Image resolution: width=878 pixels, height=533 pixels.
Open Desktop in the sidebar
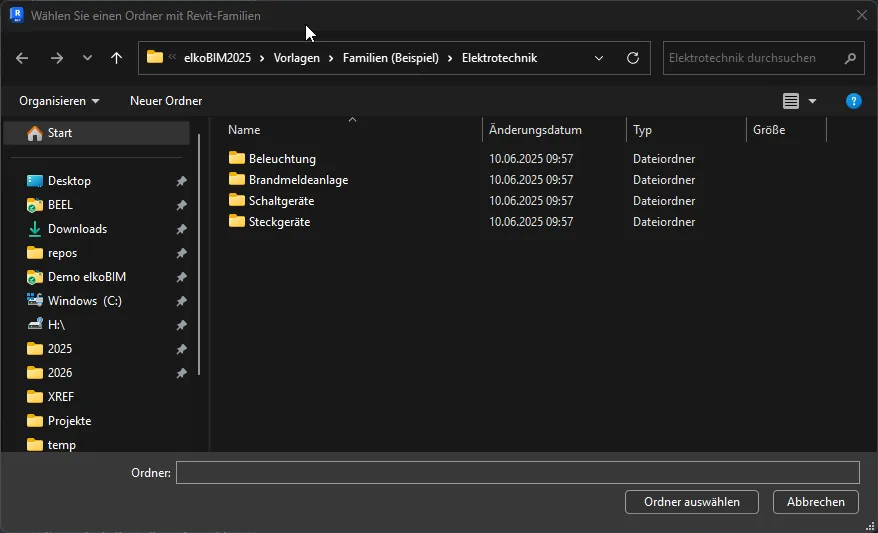pyautogui.click(x=69, y=181)
